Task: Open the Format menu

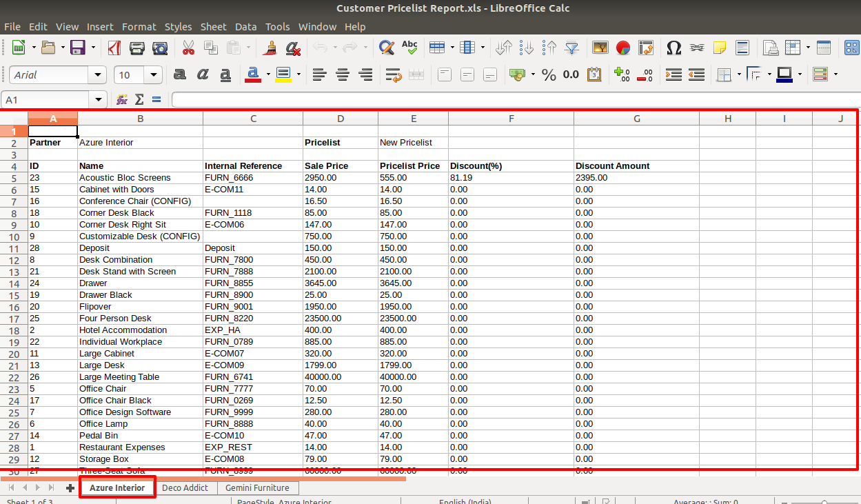Action: [x=139, y=26]
